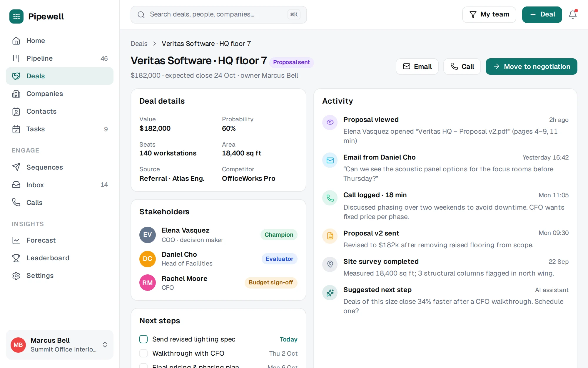Click the Call button
Image resolution: width=588 pixels, height=368 pixels.
tap(462, 67)
